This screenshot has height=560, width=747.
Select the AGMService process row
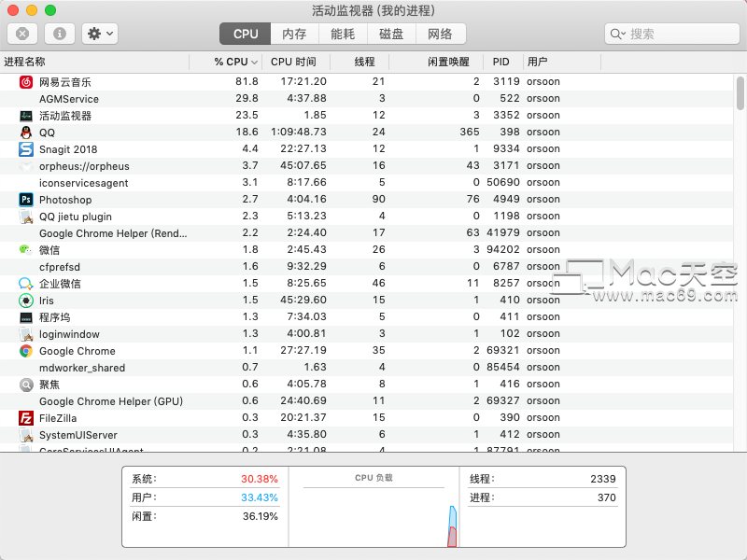(367, 99)
